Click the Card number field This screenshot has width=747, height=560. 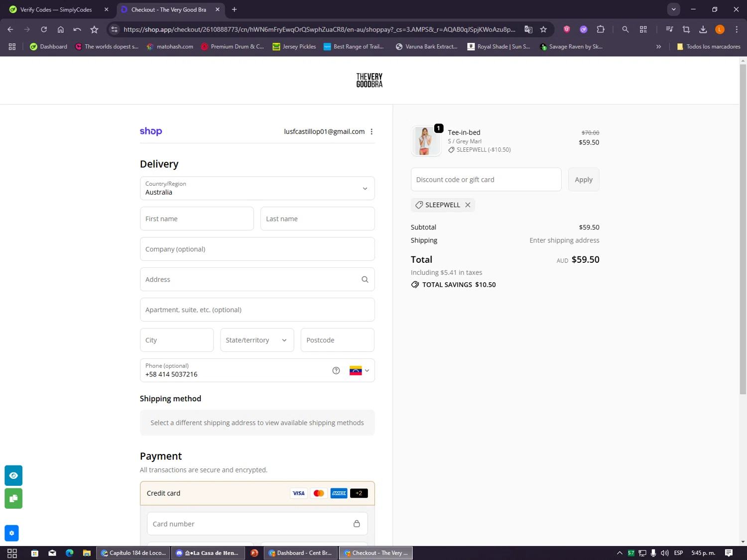(x=257, y=524)
